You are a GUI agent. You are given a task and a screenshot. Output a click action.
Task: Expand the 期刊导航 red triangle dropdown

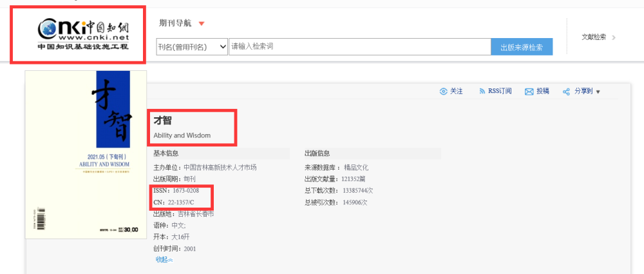click(201, 23)
